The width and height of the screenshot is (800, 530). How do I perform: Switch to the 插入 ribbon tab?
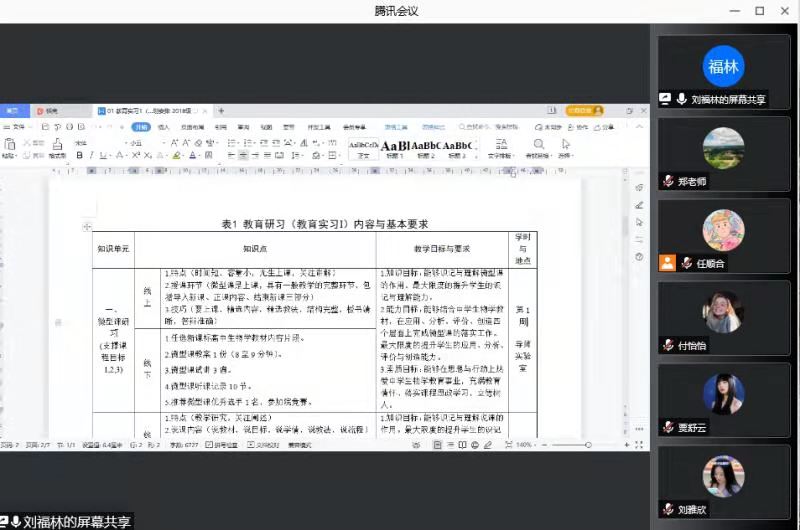[165, 128]
